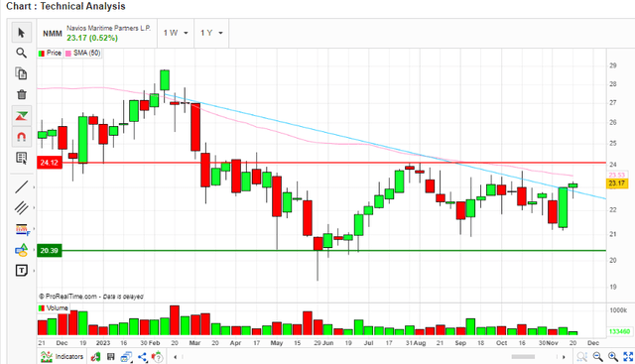Open the data list cursor tool

22,159
